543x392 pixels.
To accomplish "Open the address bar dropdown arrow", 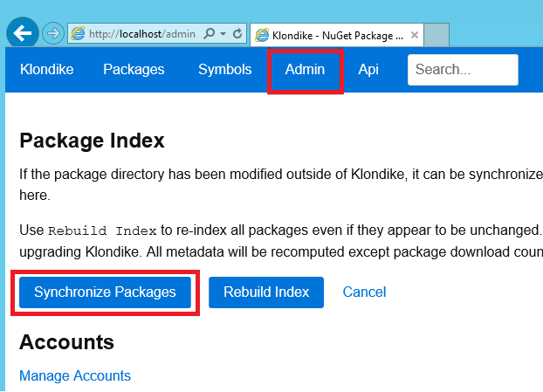I will click(223, 34).
